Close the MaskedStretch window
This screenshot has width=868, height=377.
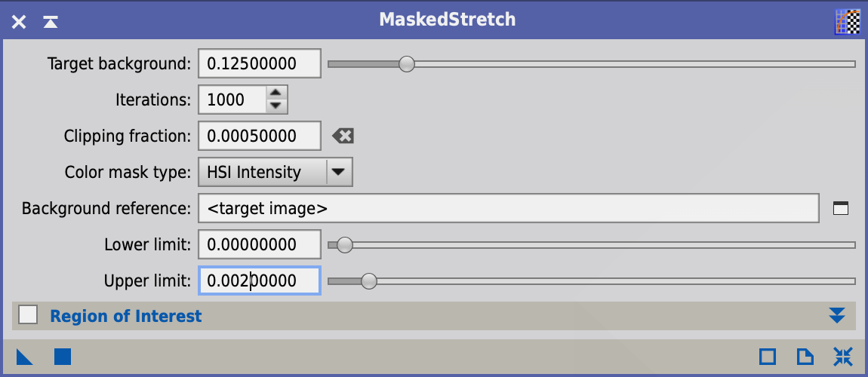tap(19, 22)
